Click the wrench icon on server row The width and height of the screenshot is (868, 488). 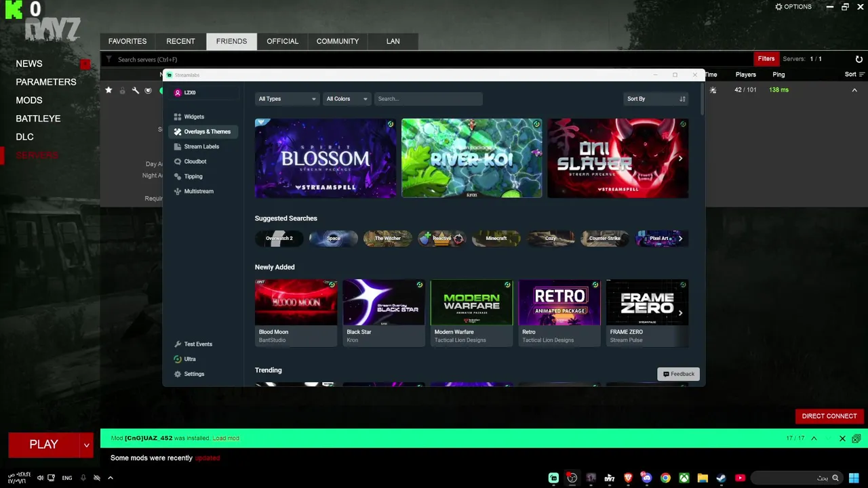point(136,90)
